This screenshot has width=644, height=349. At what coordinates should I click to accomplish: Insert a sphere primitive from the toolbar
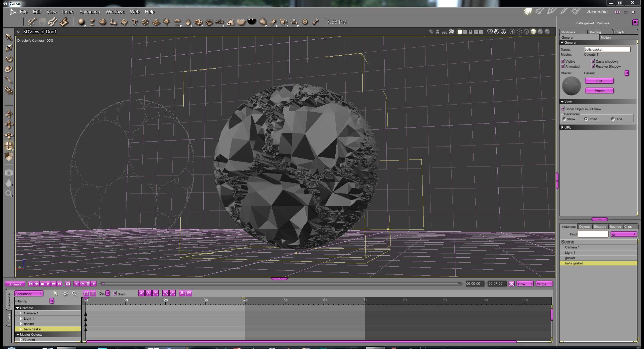(81, 22)
